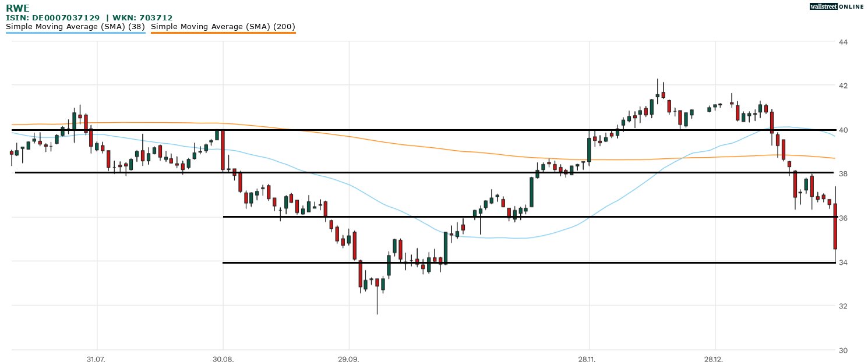Click the 36 price axis label
This screenshot has width=868, height=362.
pyautogui.click(x=842, y=218)
